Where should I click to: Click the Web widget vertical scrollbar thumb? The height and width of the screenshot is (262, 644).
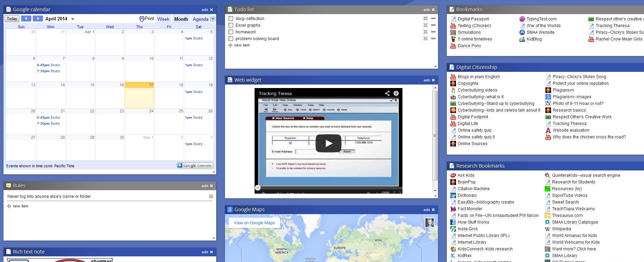click(435, 135)
